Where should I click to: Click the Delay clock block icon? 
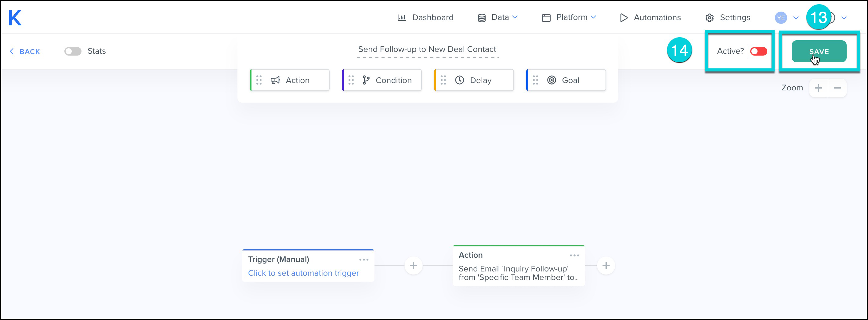point(459,80)
